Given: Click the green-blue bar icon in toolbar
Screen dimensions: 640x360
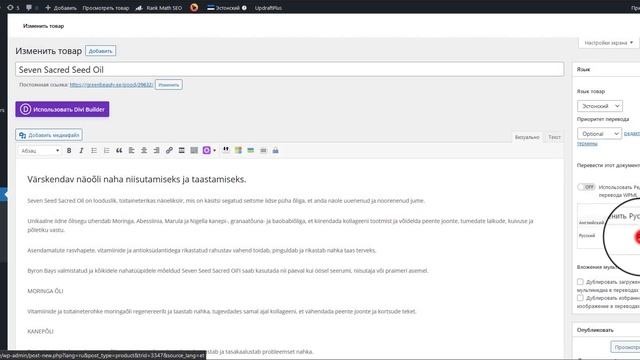Looking at the screenshot, I should pyautogui.click(x=251, y=151).
